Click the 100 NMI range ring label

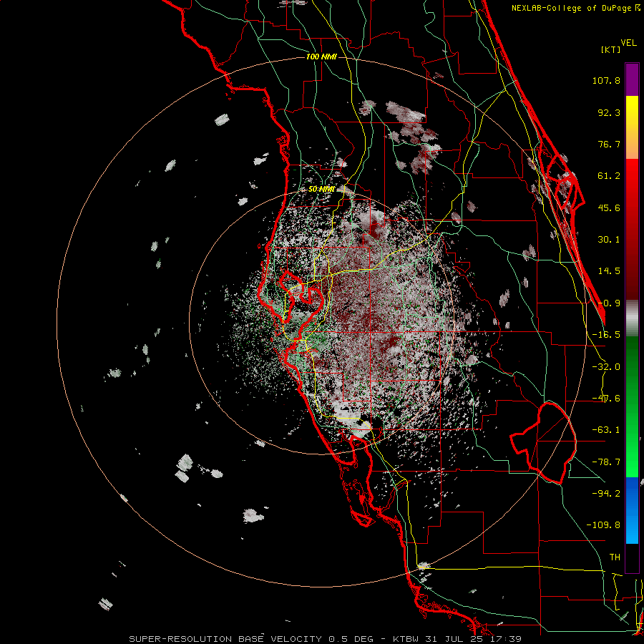tap(321, 57)
